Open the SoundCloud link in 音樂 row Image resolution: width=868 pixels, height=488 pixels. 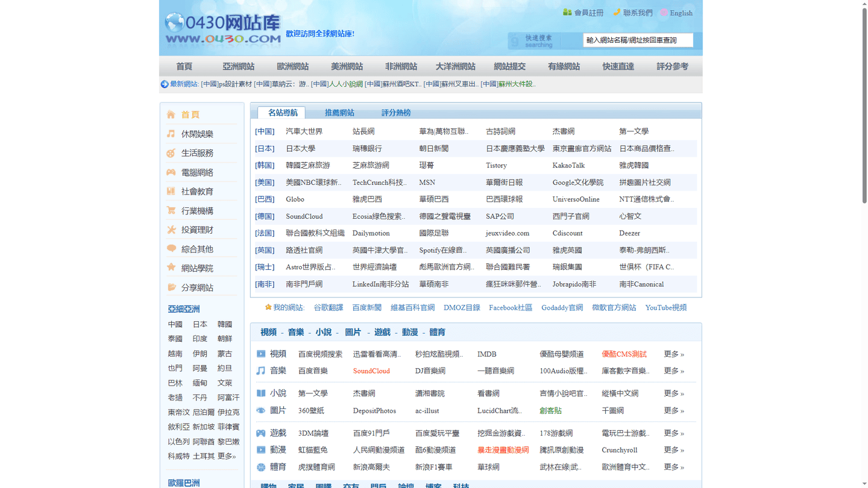(x=371, y=371)
